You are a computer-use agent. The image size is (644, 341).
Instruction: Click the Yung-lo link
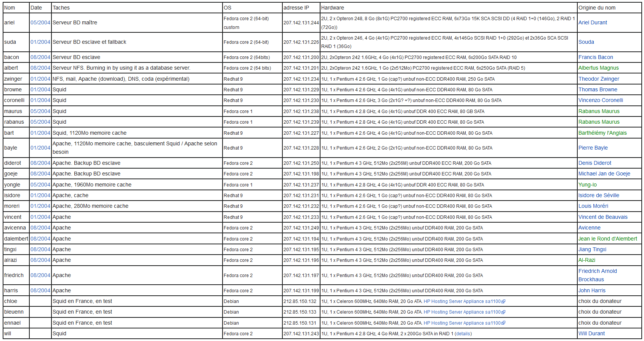pos(587,185)
